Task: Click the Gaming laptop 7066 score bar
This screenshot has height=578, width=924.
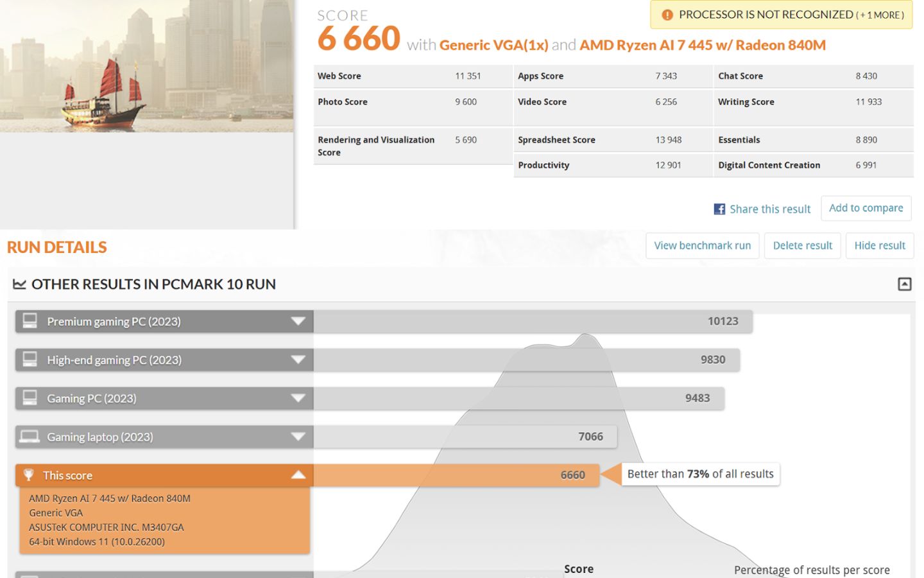Action: tap(465, 437)
